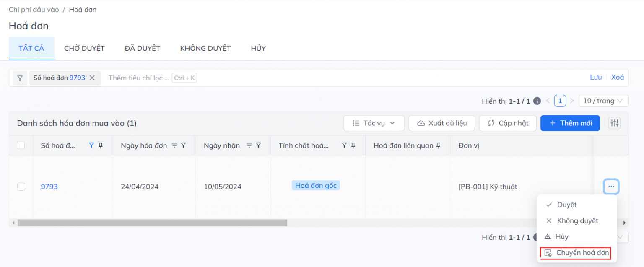Open the filter icon on Tính chất hoá column

(x=344, y=145)
